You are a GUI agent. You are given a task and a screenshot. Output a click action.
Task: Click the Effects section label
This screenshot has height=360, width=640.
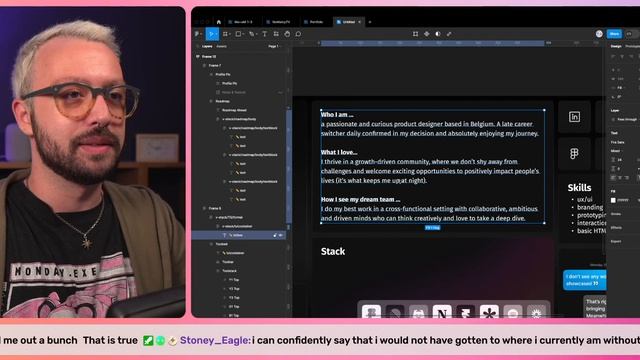[616, 227]
